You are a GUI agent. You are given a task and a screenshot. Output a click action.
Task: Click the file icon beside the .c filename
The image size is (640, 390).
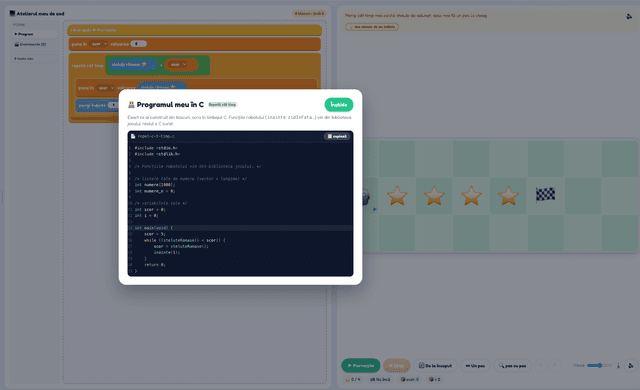pyautogui.click(x=133, y=136)
